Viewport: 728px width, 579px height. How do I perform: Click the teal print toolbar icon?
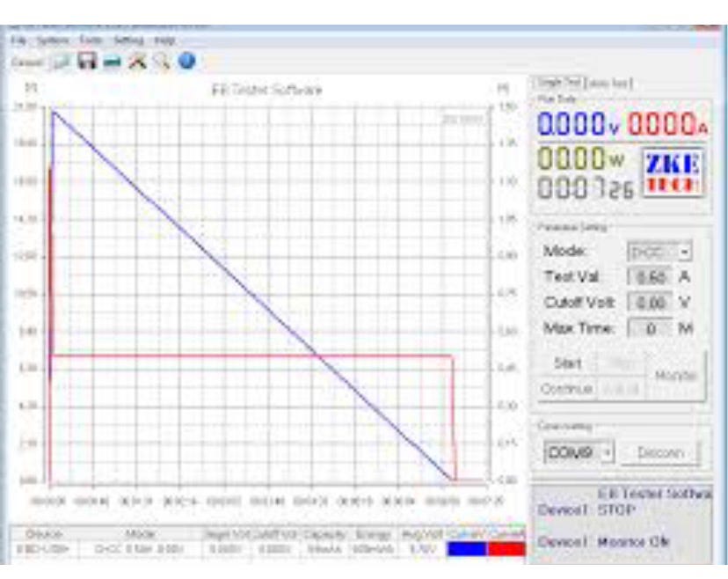(112, 62)
